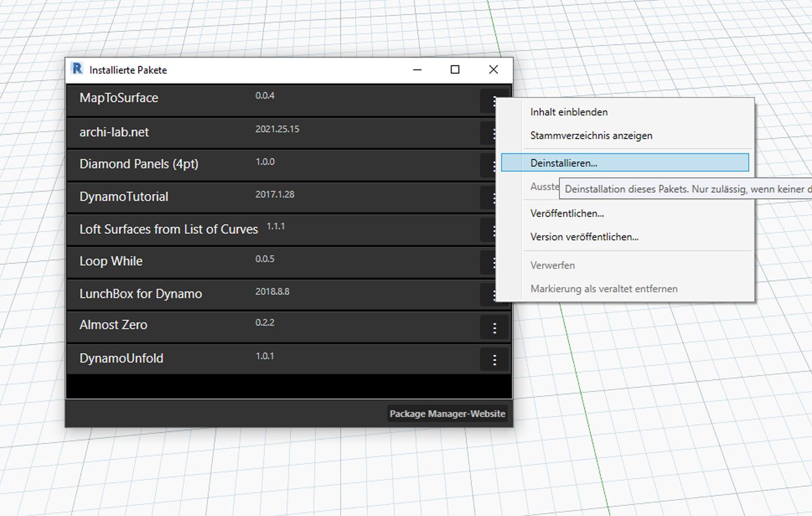Open the three-dot menu for Almost Zero

click(495, 328)
